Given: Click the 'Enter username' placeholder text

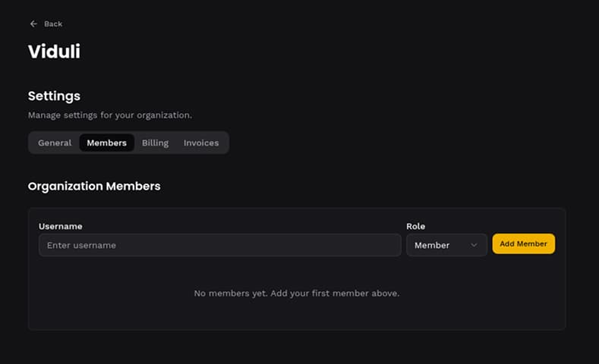Looking at the screenshot, I should point(81,245).
